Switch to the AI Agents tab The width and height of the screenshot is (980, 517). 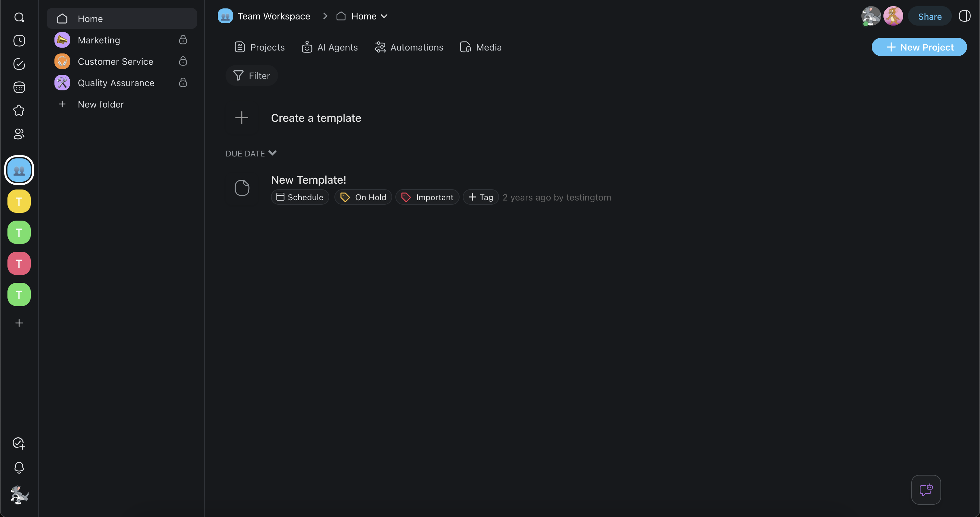[330, 48]
